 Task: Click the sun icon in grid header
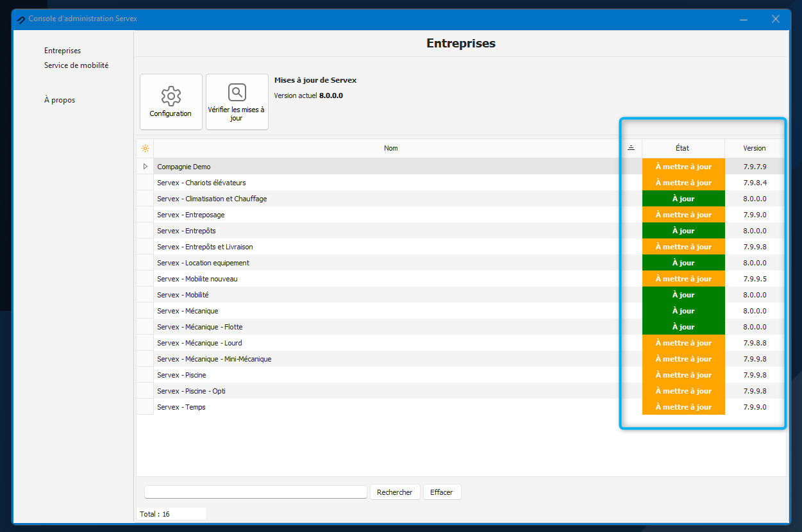point(145,148)
